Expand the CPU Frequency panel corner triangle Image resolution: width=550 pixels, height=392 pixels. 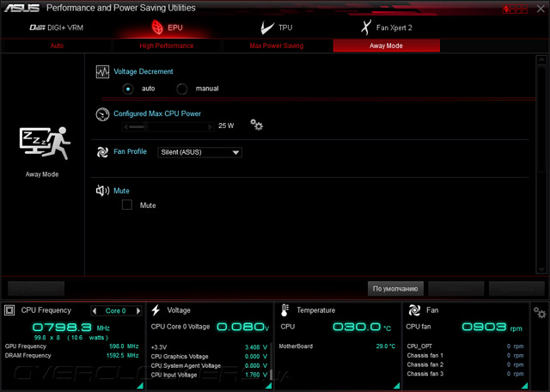point(140,386)
